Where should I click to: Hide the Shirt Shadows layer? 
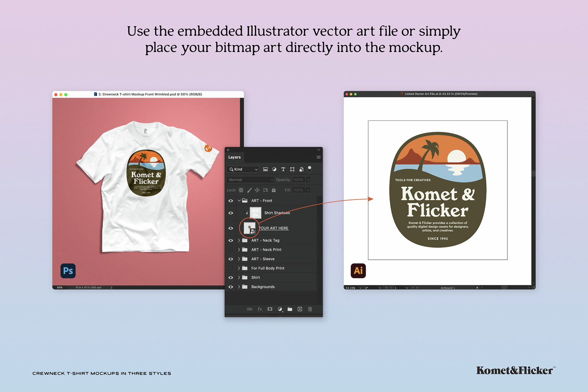(231, 213)
